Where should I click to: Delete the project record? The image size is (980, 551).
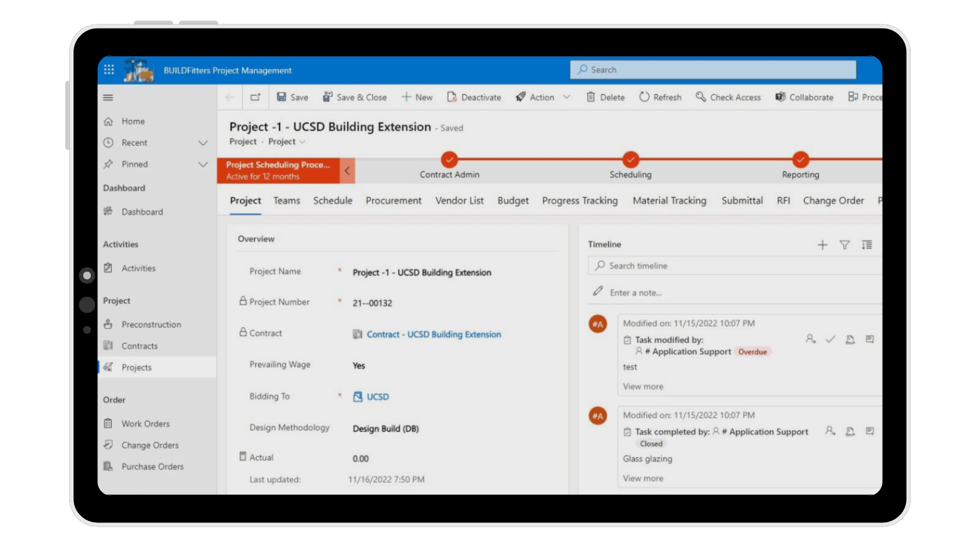coord(605,97)
